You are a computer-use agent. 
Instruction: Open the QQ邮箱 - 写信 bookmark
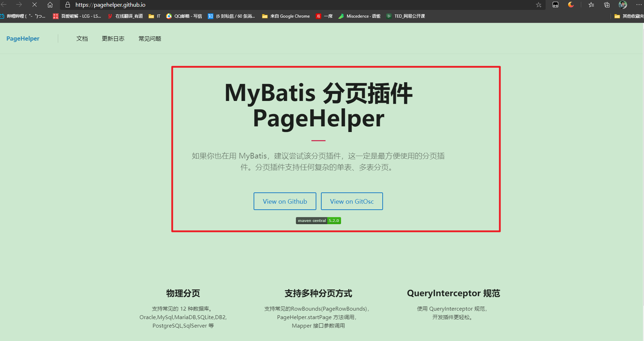click(184, 16)
